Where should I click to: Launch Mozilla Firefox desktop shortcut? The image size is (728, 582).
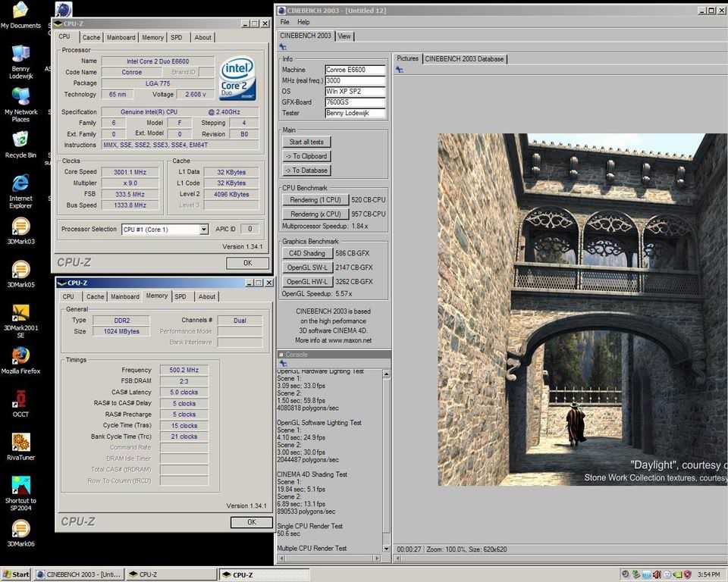coord(20,361)
